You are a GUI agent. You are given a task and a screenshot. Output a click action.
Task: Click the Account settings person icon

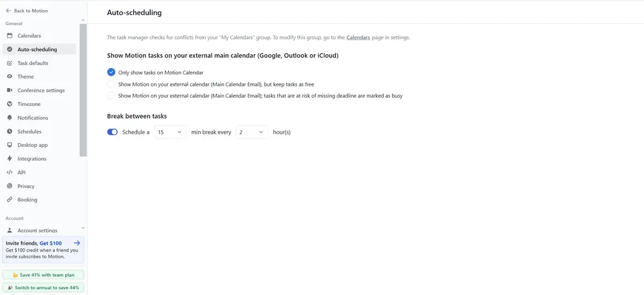click(9, 231)
